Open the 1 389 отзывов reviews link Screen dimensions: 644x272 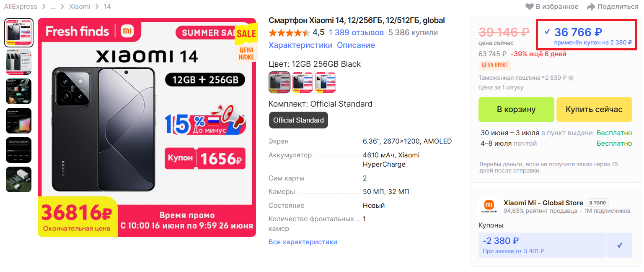point(356,32)
